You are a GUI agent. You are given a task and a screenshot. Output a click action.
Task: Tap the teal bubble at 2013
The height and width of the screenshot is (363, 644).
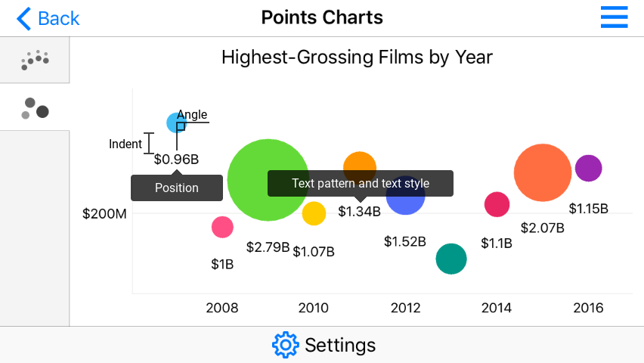[451, 259]
